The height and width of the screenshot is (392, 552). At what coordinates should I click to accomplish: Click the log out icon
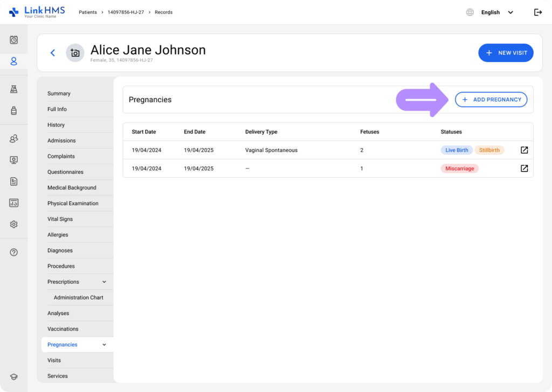click(537, 12)
